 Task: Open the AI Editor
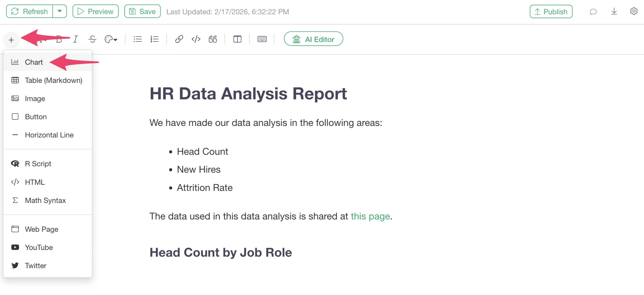313,39
